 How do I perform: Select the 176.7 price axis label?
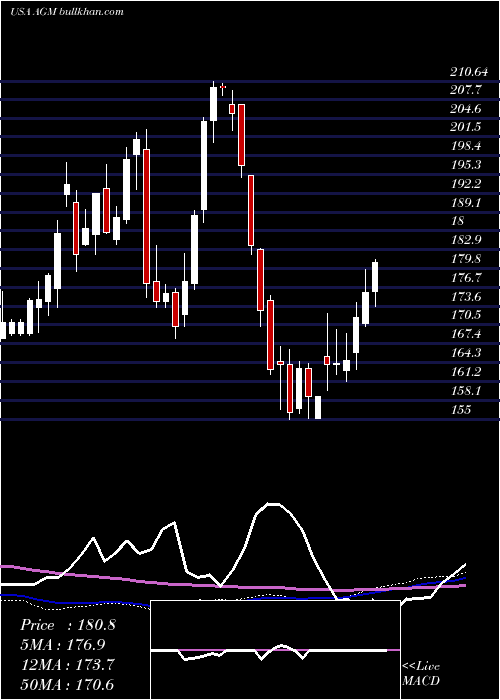pyautogui.click(x=466, y=278)
